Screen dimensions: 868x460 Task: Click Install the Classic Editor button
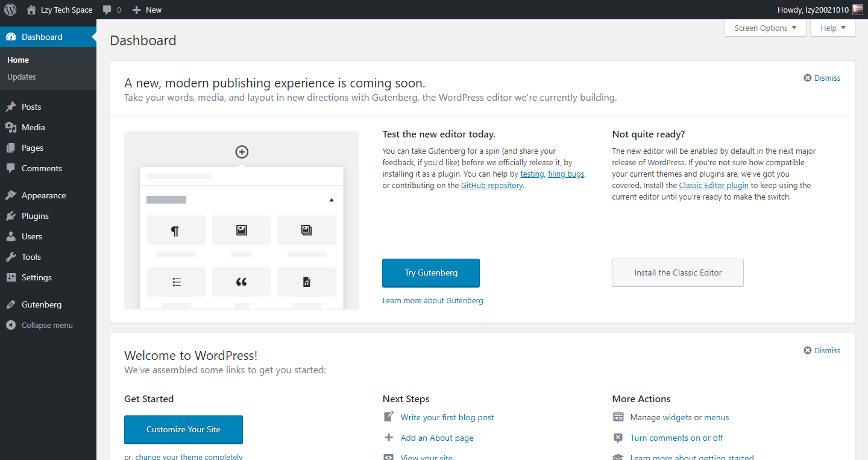point(678,273)
